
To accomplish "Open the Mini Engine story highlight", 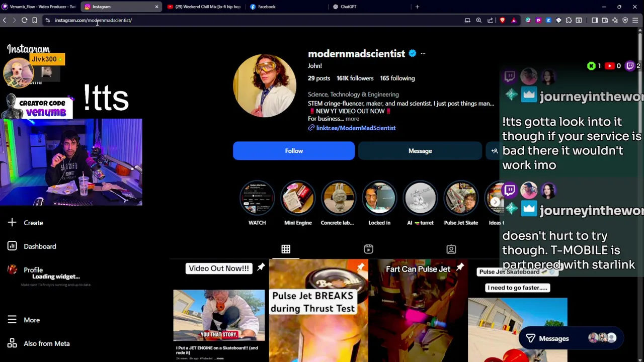I will tap(298, 203).
